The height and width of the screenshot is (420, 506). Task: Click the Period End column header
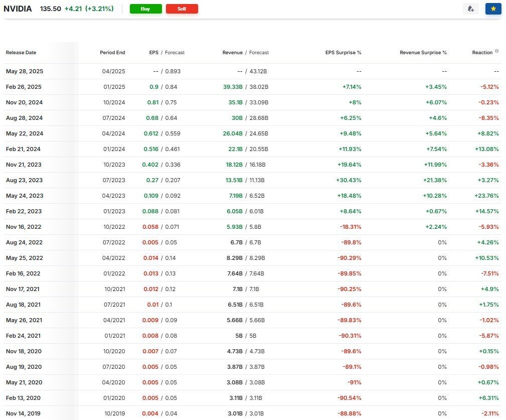click(112, 53)
